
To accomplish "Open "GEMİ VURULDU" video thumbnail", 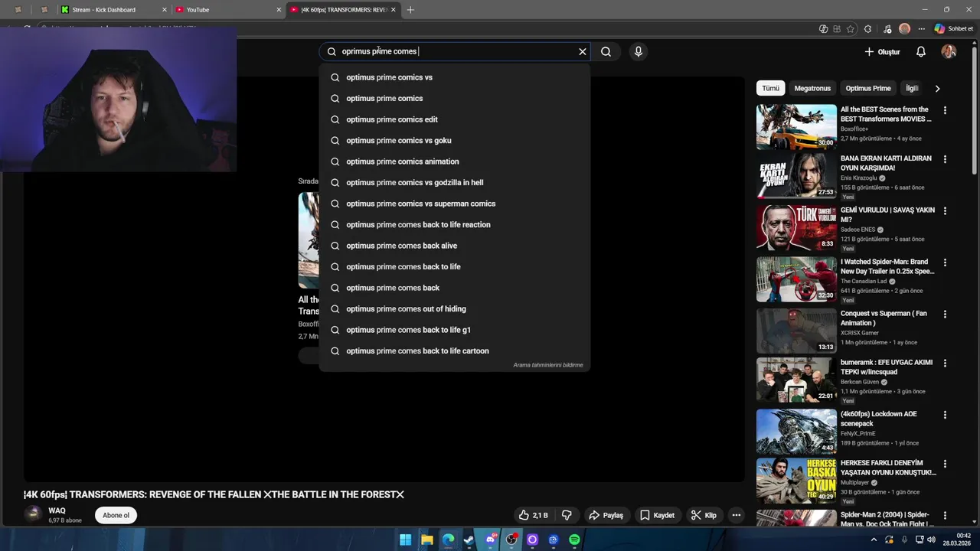I will (796, 227).
